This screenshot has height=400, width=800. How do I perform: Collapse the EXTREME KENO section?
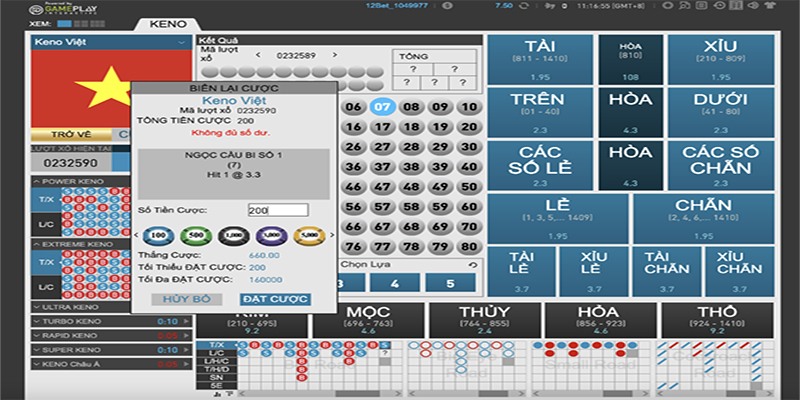(x=37, y=244)
